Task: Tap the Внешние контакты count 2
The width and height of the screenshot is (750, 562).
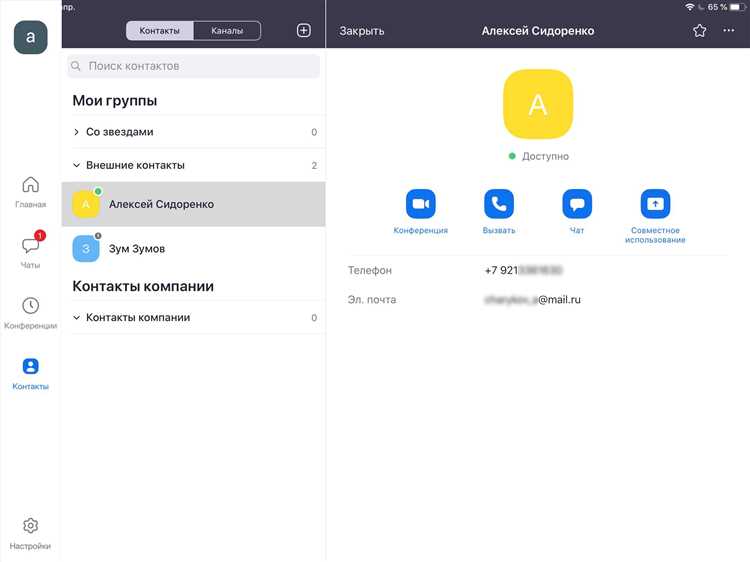Action: coord(314,165)
